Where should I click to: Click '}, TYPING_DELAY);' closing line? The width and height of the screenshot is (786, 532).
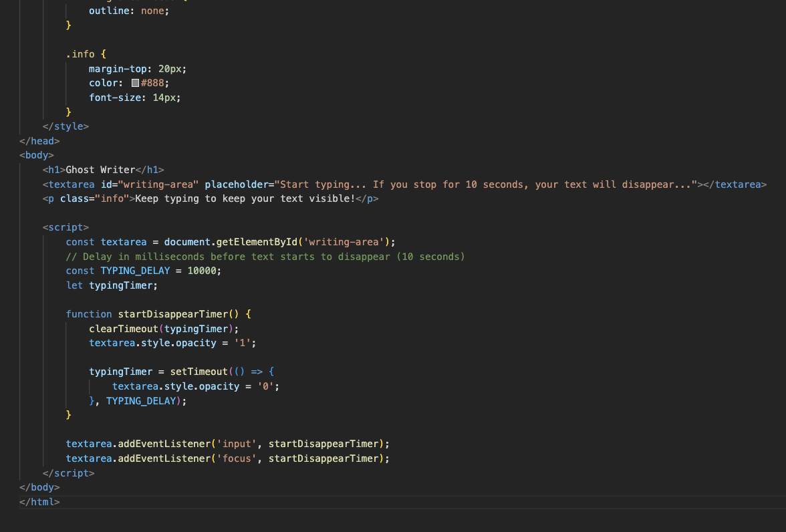(x=138, y=401)
